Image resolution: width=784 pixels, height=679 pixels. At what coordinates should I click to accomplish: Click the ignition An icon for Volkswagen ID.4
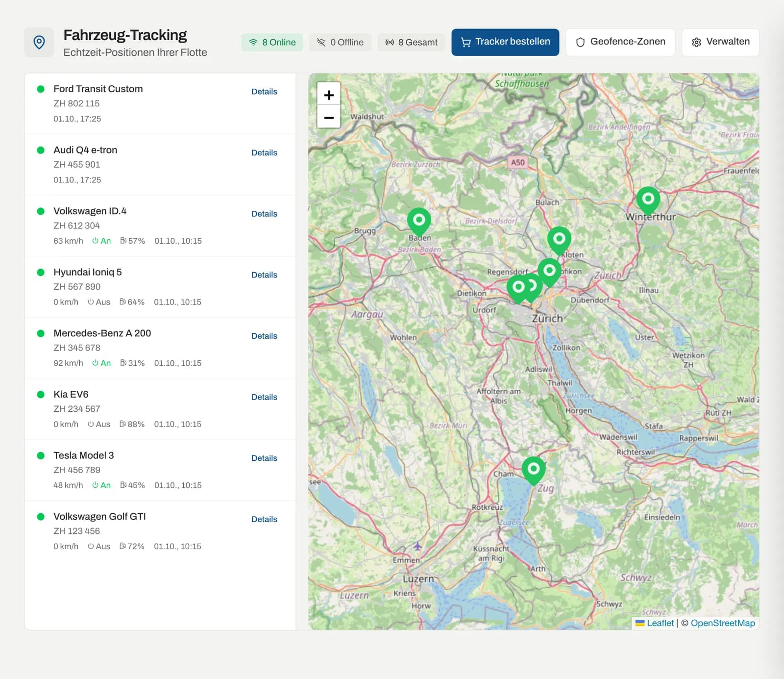(95, 241)
